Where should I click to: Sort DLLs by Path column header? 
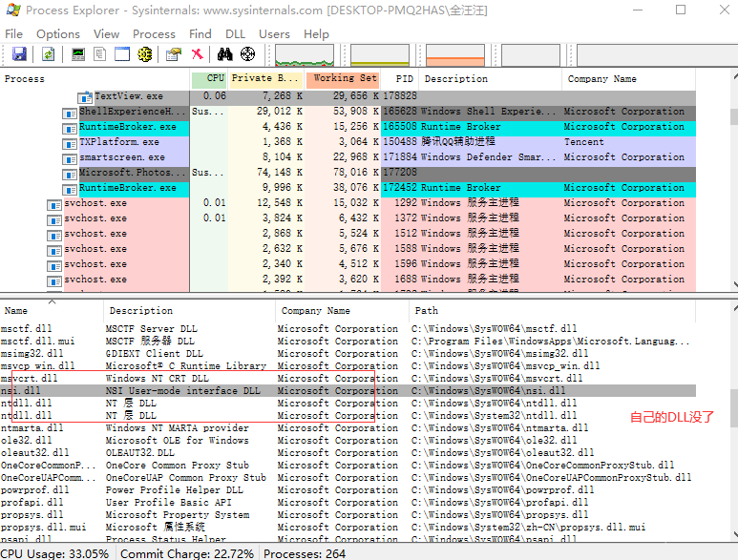pyautogui.click(x=552, y=311)
